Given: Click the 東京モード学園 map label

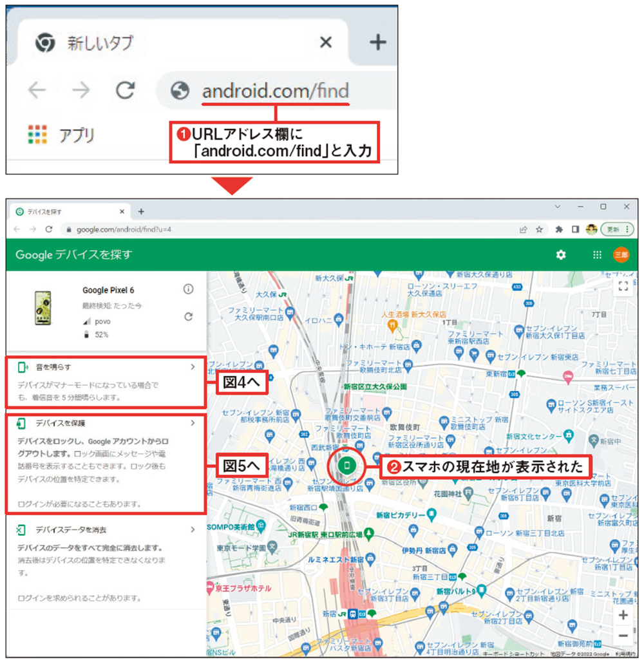Looking at the screenshot, I should click(x=241, y=548).
